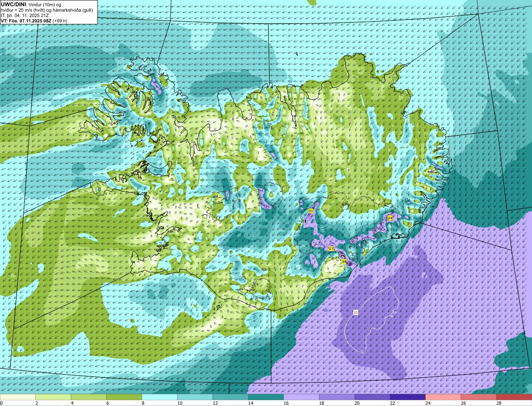Click the 16–18 m/s light lavender legend swatch
532x406 pixels.
point(301,397)
